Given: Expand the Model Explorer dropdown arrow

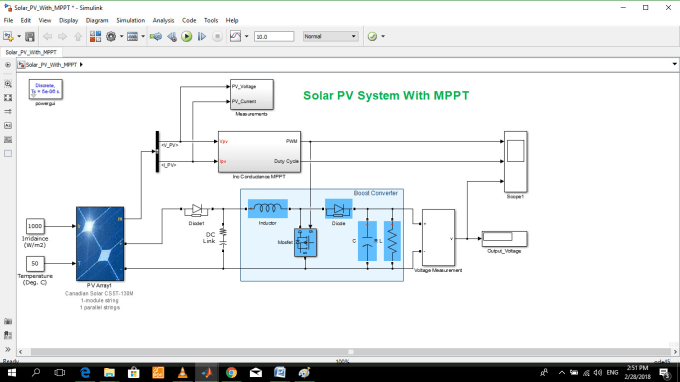Looking at the screenshot, I should pyautogui.click(x=143, y=36).
